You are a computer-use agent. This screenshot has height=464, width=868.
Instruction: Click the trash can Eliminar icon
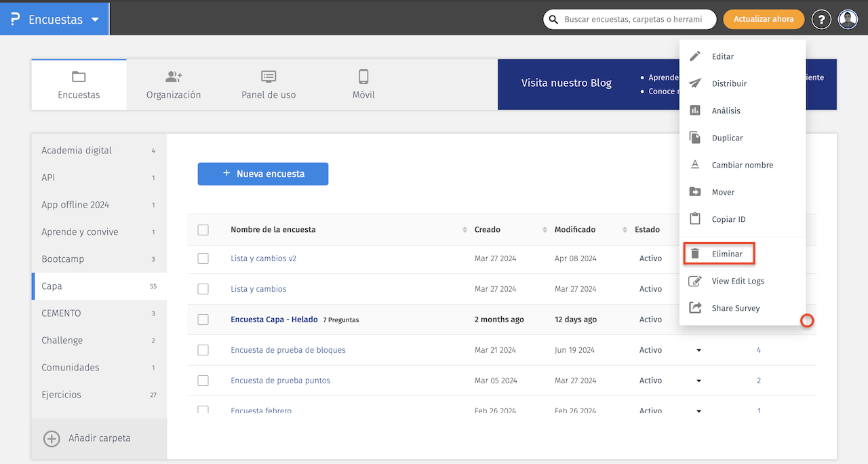[x=695, y=254]
